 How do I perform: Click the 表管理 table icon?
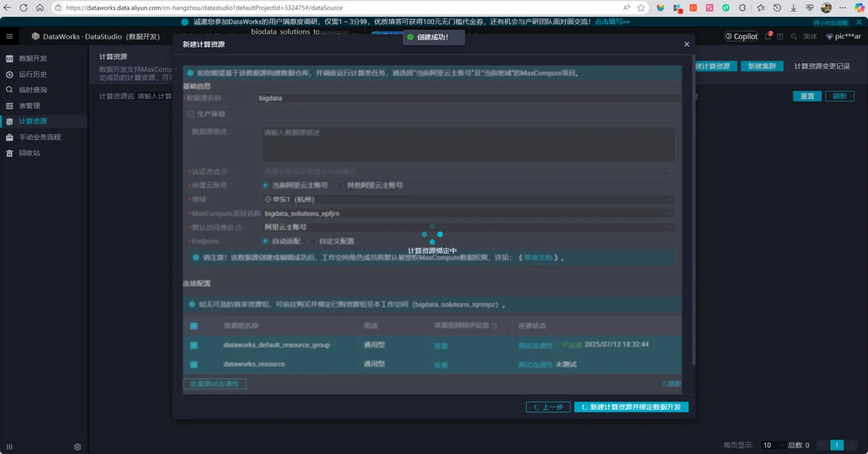tap(9, 106)
